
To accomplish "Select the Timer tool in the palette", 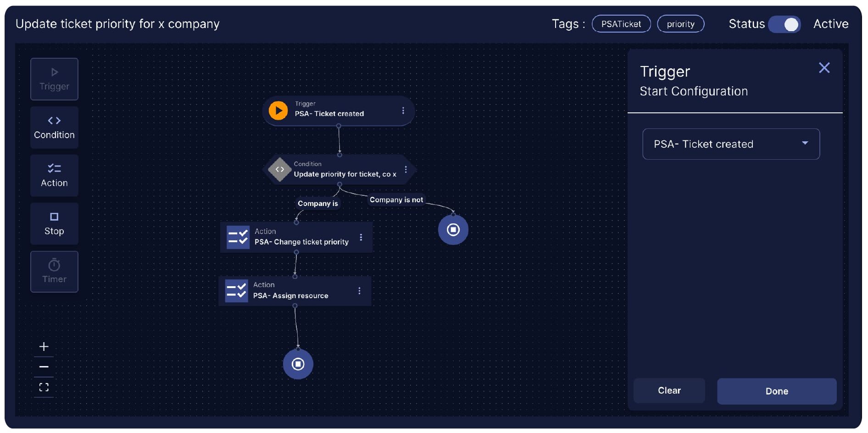I will pyautogui.click(x=54, y=272).
